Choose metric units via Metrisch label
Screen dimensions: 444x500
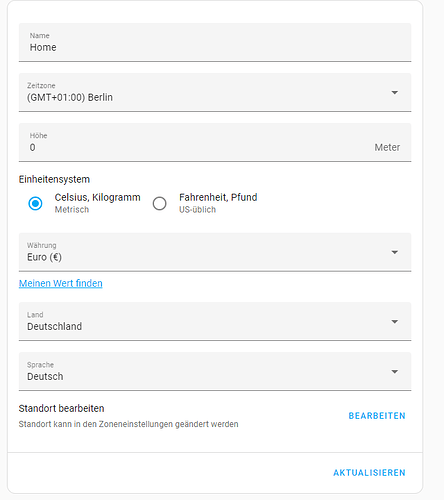pos(72,210)
